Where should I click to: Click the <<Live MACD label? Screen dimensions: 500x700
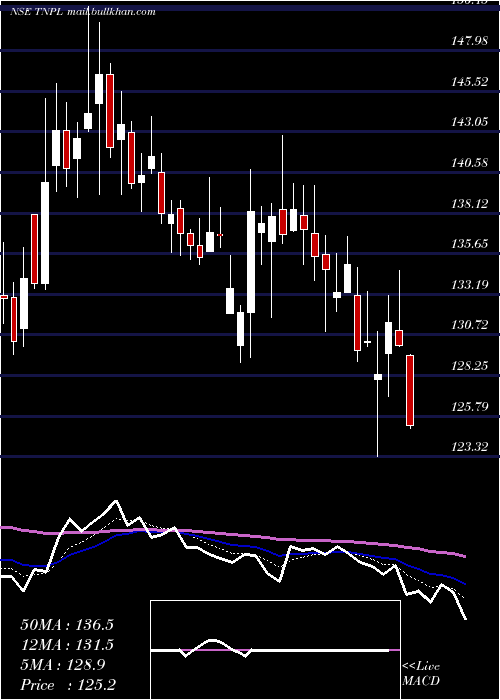(x=421, y=674)
